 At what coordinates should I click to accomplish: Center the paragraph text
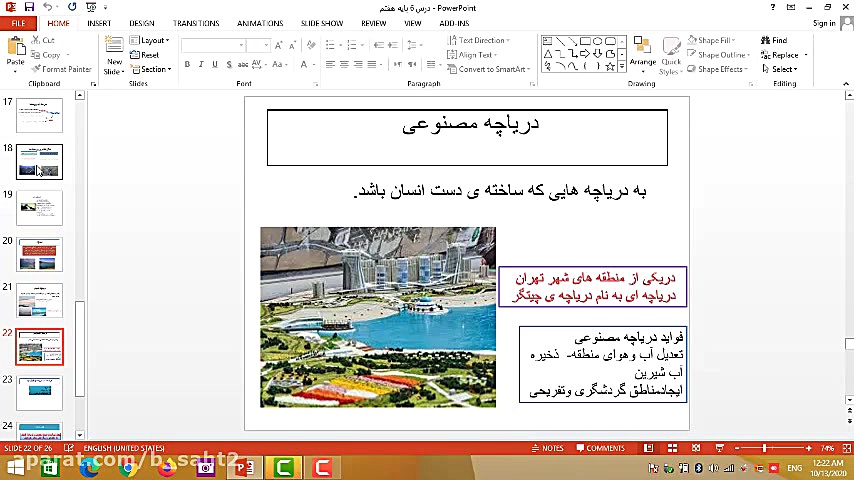coord(344,64)
